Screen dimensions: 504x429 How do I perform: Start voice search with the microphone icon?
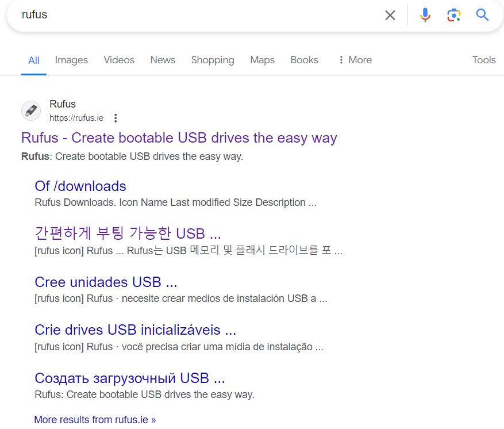(x=425, y=15)
